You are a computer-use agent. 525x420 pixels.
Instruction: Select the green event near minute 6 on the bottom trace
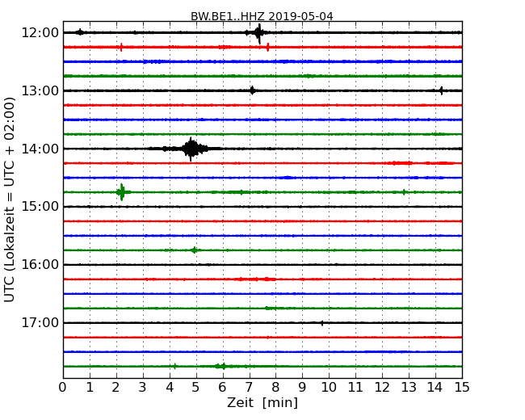[x=221, y=366]
